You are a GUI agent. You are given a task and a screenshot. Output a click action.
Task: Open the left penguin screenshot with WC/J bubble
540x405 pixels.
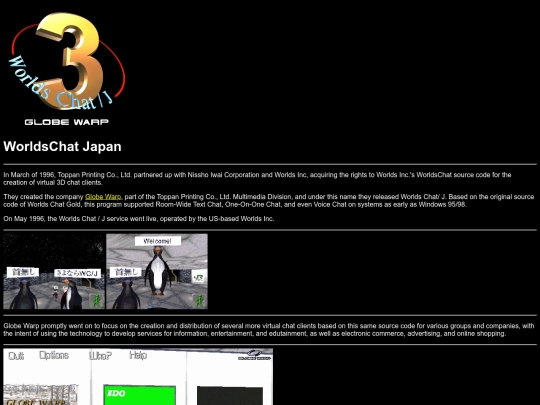(x=54, y=271)
